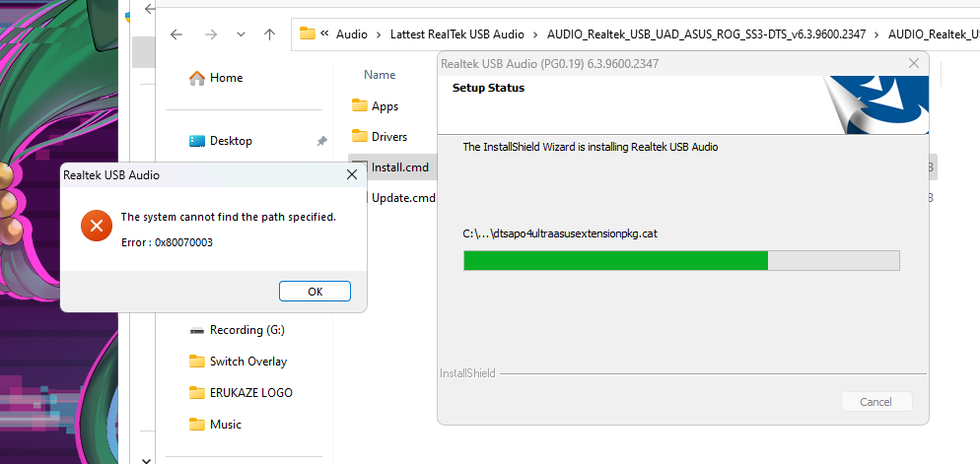980x464 pixels.
Task: Expand chevron after the v6.3.9600.2347 breadcrumb
Action: click(876, 34)
